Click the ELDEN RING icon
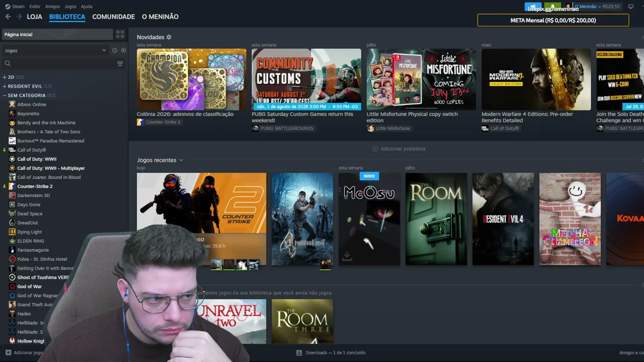Image resolution: width=644 pixels, height=362 pixels. click(13, 241)
